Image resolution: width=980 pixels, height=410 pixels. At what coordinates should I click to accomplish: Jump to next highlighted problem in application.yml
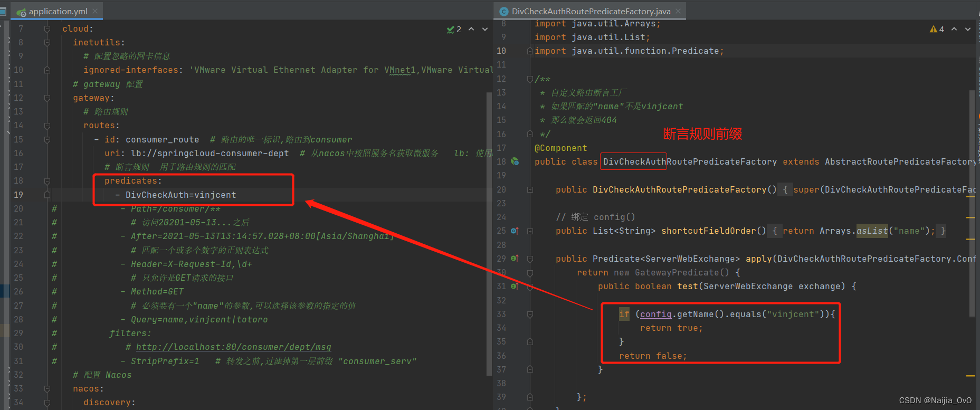485,29
